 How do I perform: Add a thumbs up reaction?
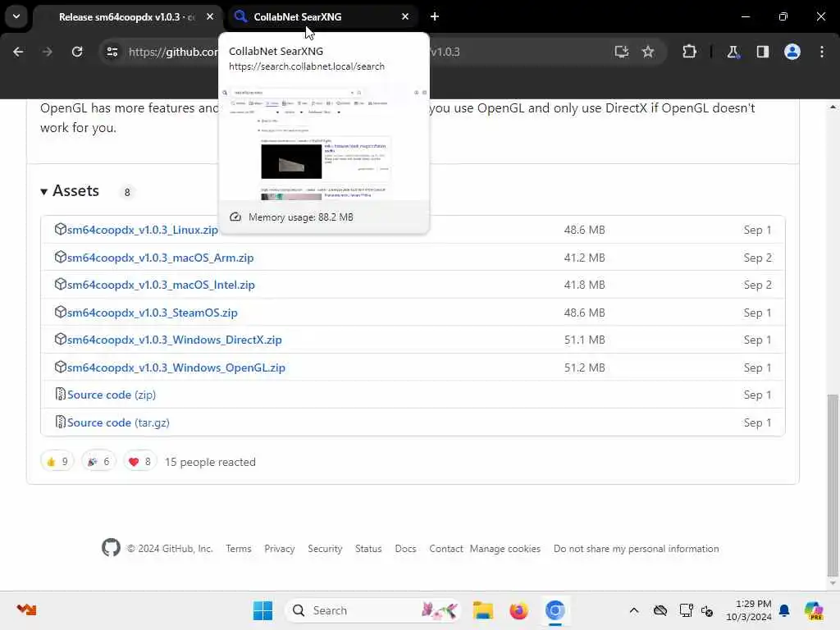57,462
